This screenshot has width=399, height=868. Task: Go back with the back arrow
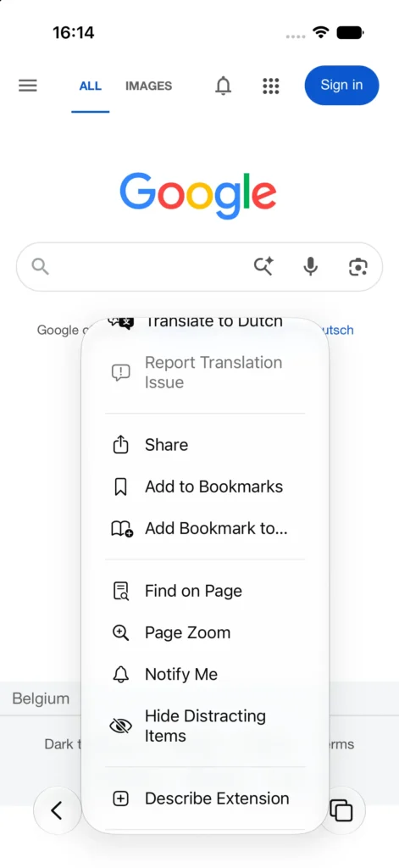coord(57,810)
